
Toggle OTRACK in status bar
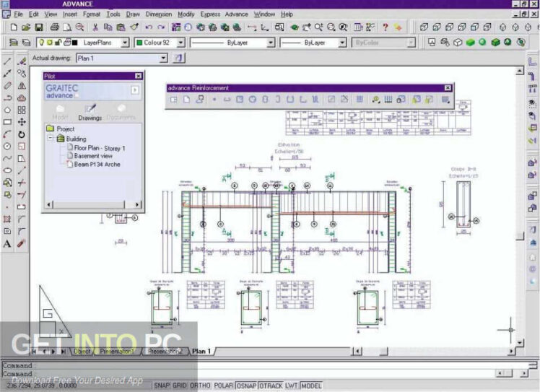coord(271,386)
